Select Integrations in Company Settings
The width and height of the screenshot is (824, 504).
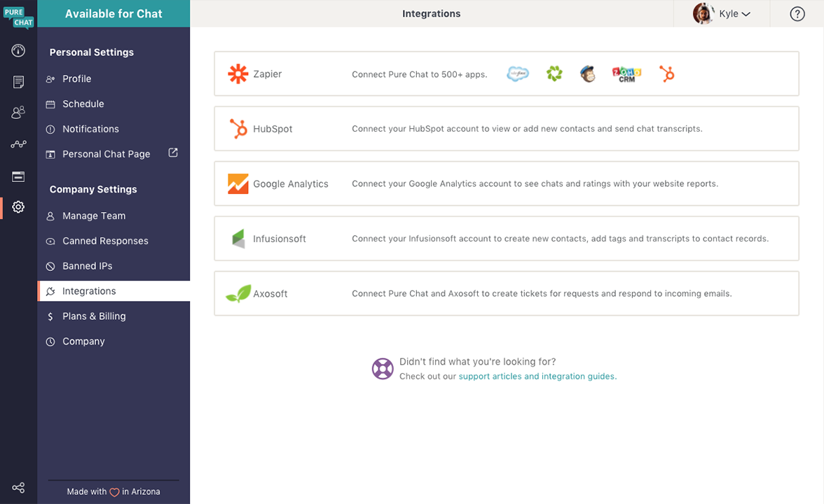pyautogui.click(x=114, y=291)
